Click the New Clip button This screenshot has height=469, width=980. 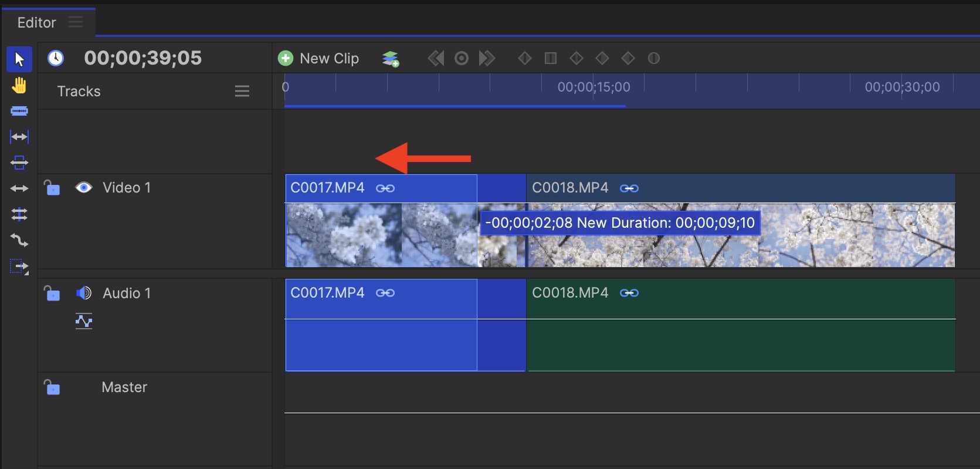tap(318, 59)
